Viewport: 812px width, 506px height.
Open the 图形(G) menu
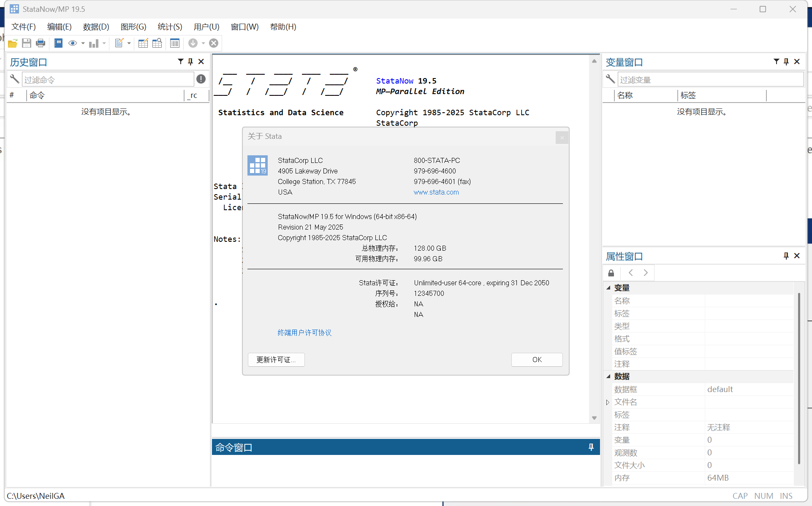click(133, 27)
